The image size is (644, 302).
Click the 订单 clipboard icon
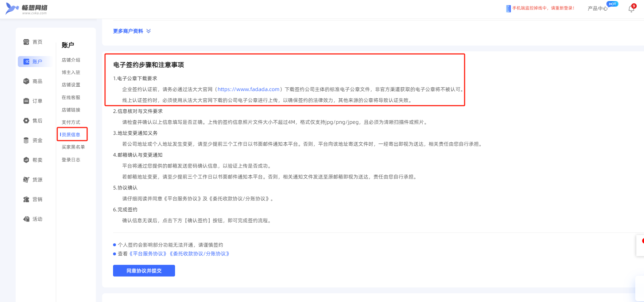click(x=26, y=101)
